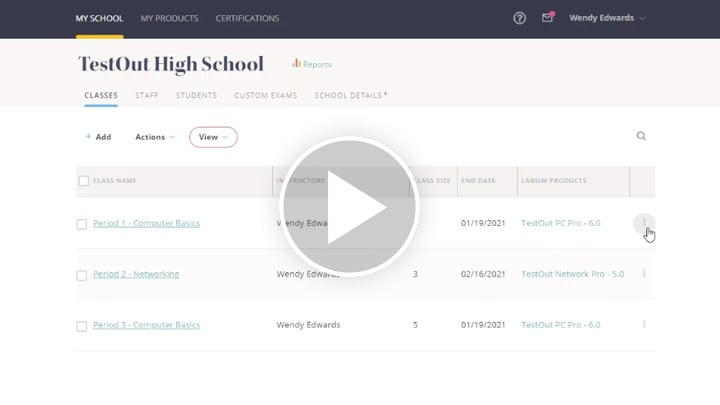Screen dimensions: 720x405
Task: Check the Period 2 - Networking checkbox
Action: click(x=82, y=275)
